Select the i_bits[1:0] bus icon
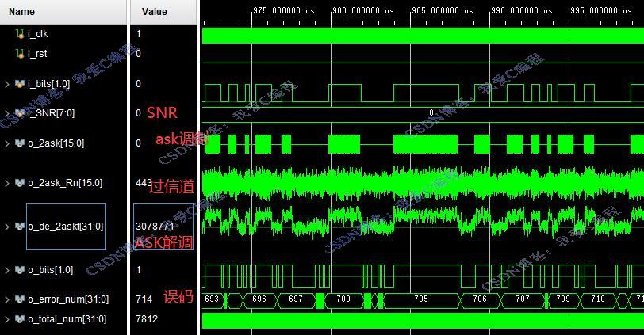Viewport: 644px width, 335px height. [x=20, y=84]
